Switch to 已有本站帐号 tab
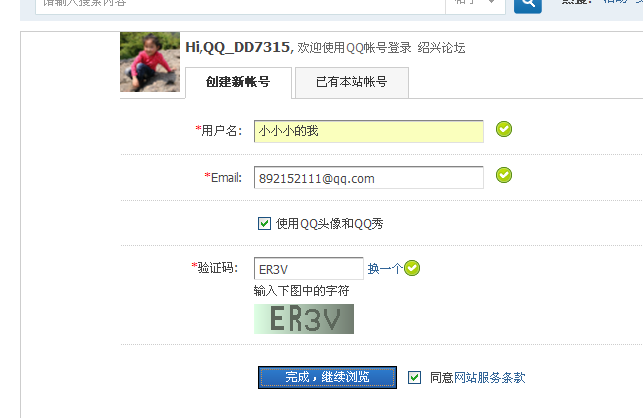This screenshot has height=418, width=643. coord(351,82)
